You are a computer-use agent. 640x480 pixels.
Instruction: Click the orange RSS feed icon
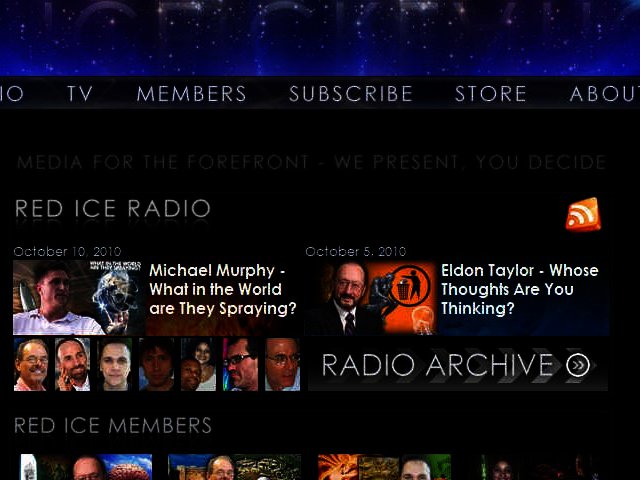(x=583, y=214)
